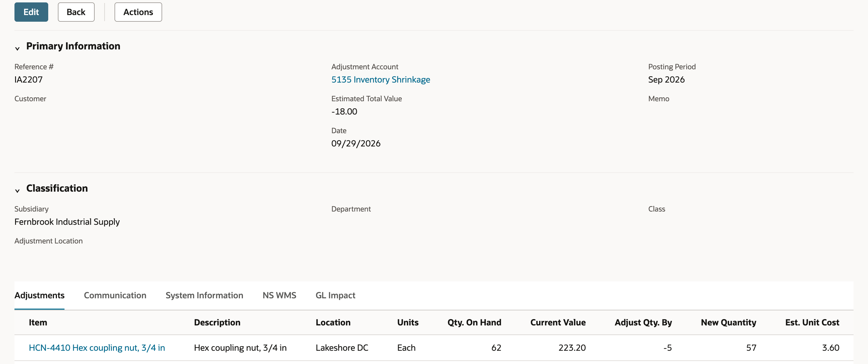The image size is (868, 364).
Task: Click the Current Value column header
Action: pos(558,322)
